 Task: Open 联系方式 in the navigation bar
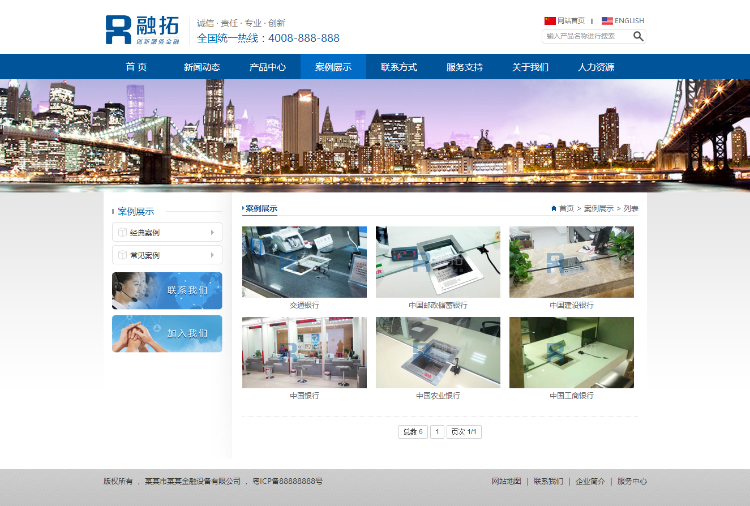399,67
